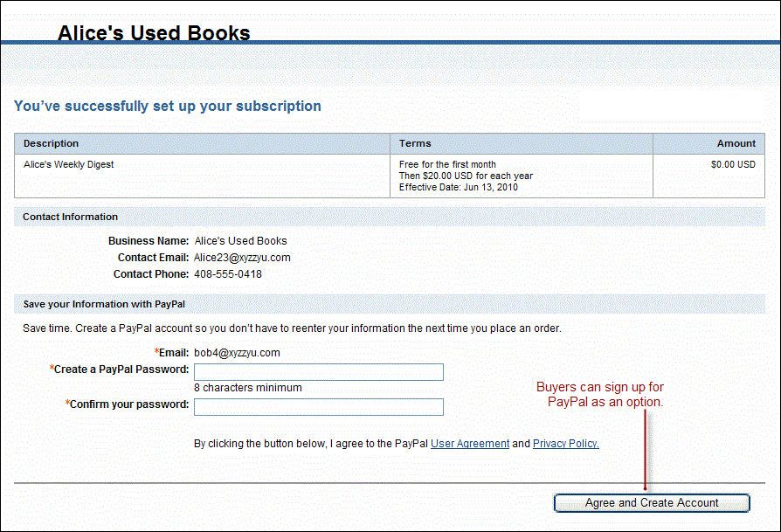This screenshot has height=532, width=781.
Task: Click the Agree and Create Account button
Action: point(652,503)
